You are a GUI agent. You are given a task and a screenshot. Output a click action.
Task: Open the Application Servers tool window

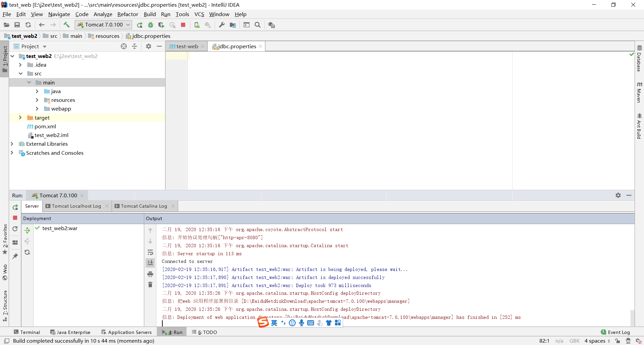pos(126,332)
